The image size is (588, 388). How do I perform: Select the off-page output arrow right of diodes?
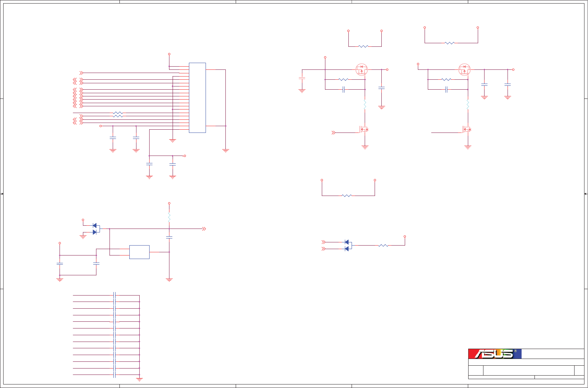204,229
